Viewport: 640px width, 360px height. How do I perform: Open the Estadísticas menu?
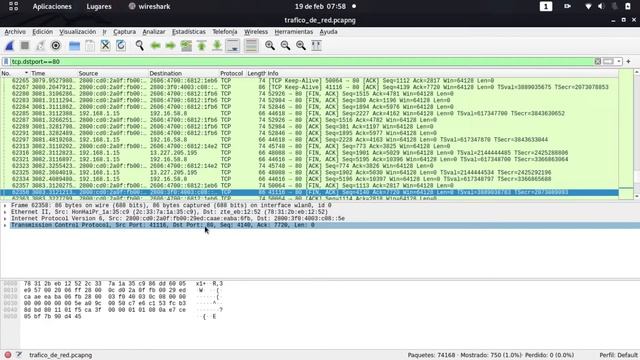[x=189, y=31]
